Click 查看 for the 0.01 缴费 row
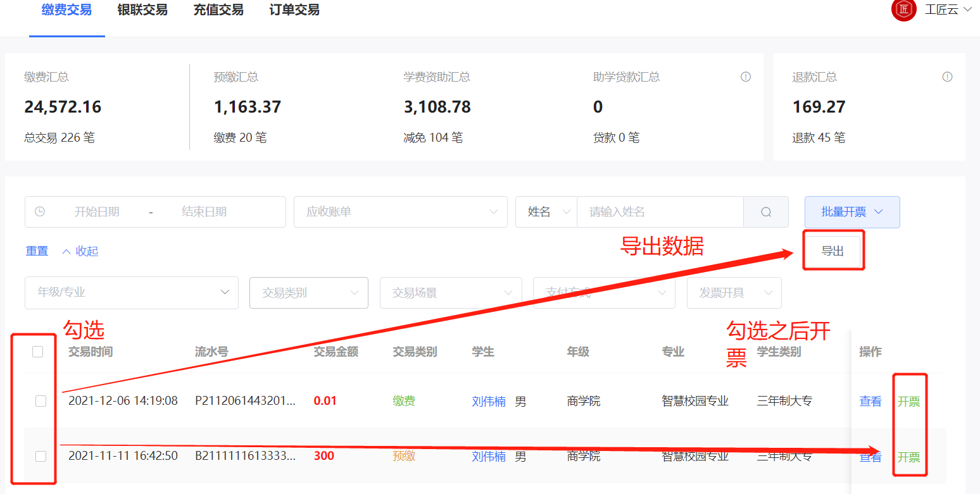The height and width of the screenshot is (494, 980). tap(870, 401)
